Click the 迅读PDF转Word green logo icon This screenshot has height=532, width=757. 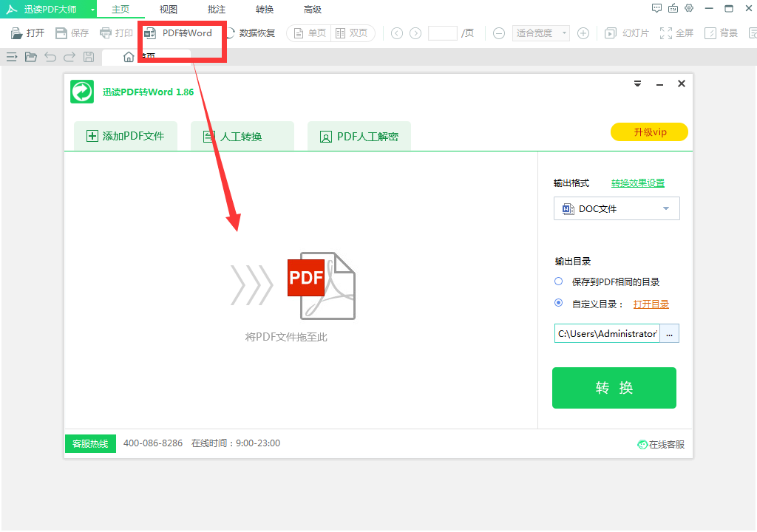point(82,92)
